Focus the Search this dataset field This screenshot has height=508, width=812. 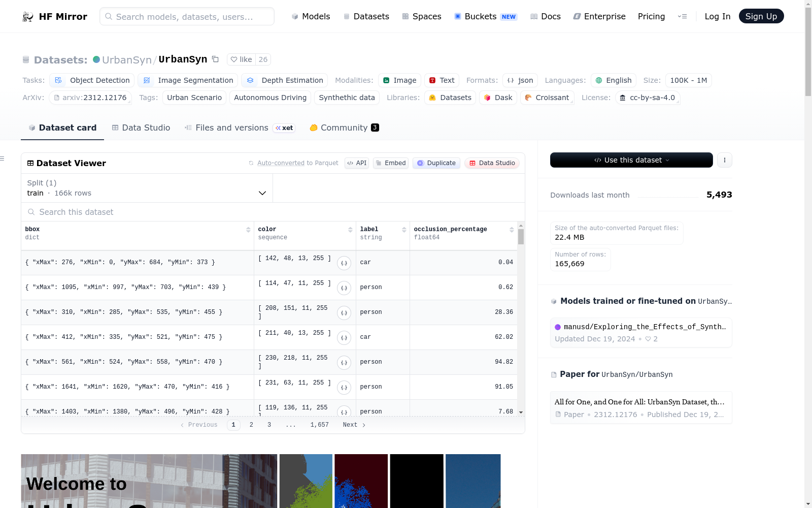(273, 212)
